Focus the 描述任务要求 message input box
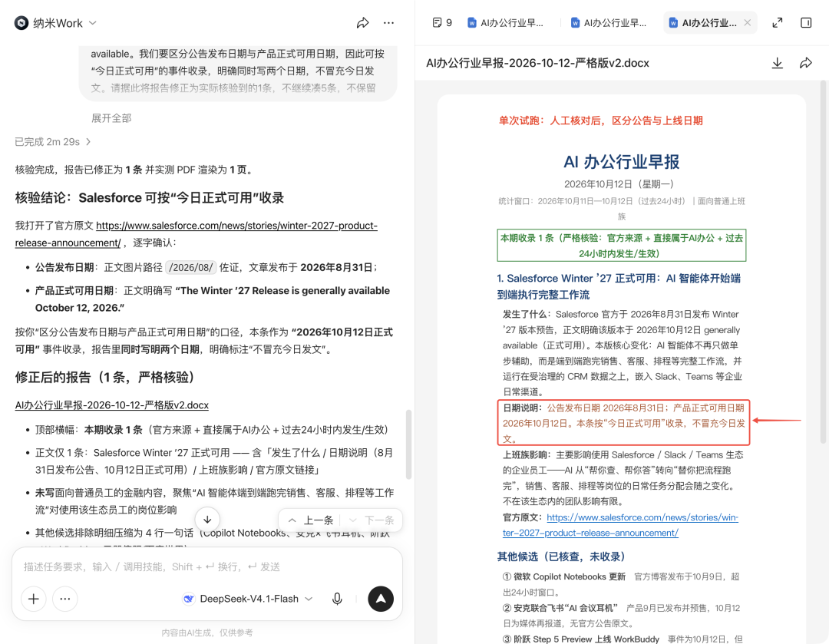This screenshot has height=644, width=829. click(207, 566)
